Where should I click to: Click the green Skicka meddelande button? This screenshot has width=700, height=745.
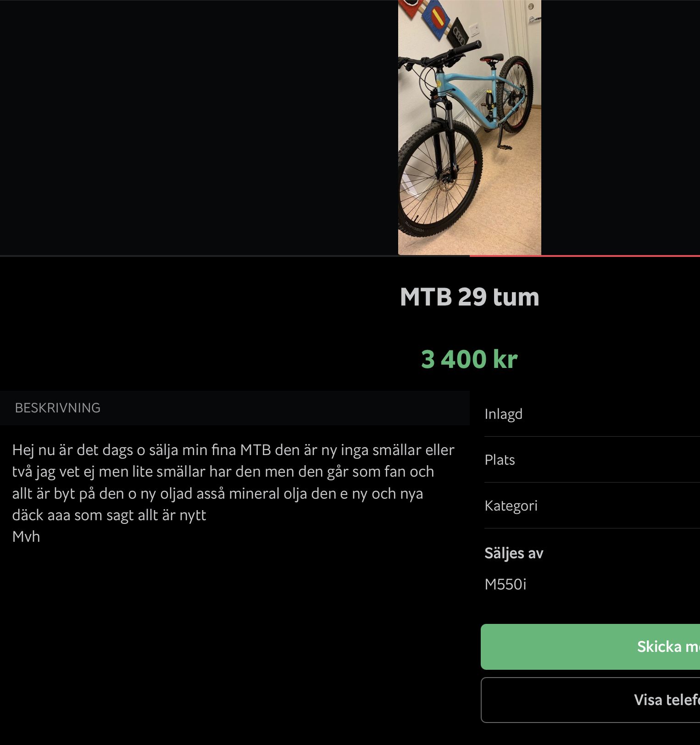tap(590, 646)
